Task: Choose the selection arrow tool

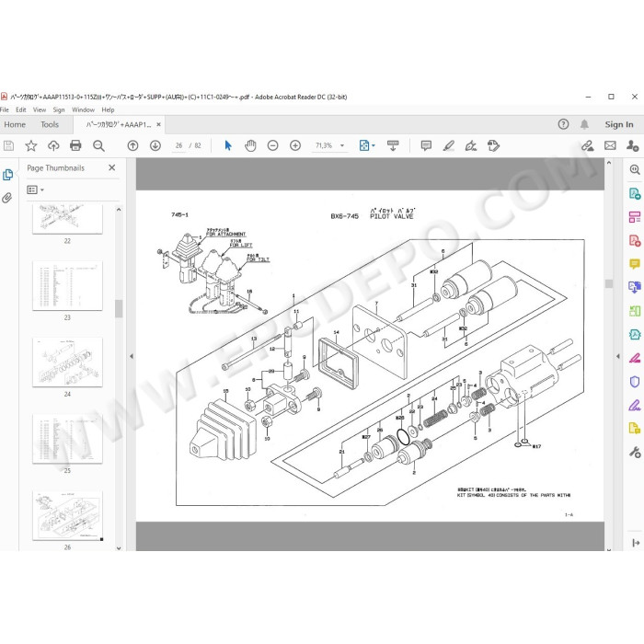Action: pos(228,145)
